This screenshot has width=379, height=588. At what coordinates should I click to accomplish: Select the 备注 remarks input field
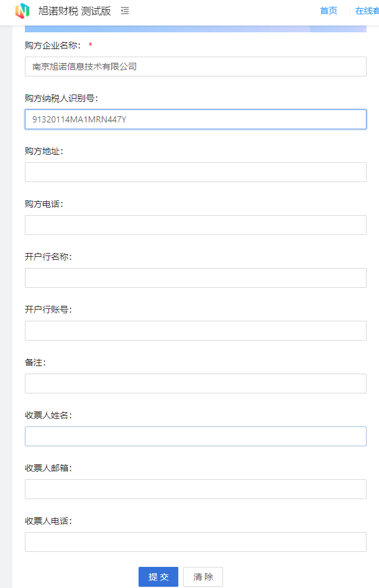pos(195,384)
